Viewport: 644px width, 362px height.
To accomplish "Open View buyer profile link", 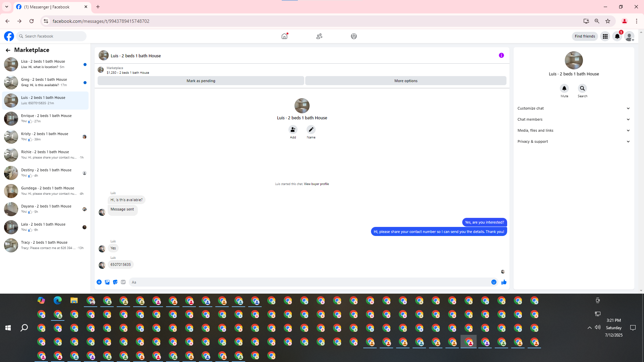I will tap(316, 184).
